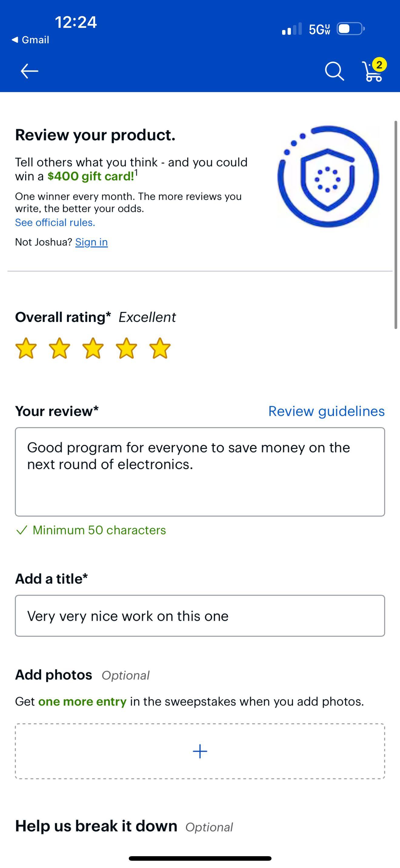Click the dashed photo upload area
The width and height of the screenshot is (400, 868).
(x=200, y=751)
